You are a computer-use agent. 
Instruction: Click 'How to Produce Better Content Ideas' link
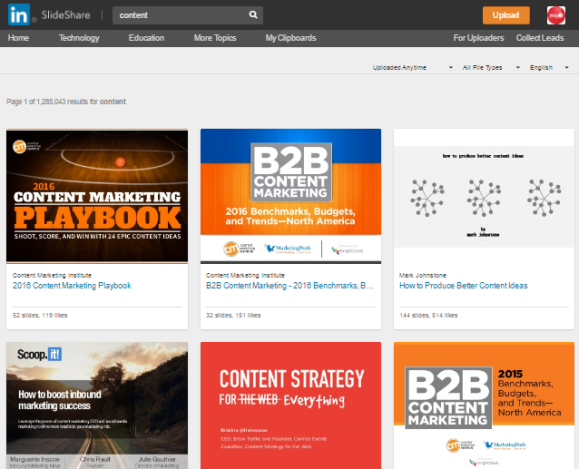pos(463,285)
